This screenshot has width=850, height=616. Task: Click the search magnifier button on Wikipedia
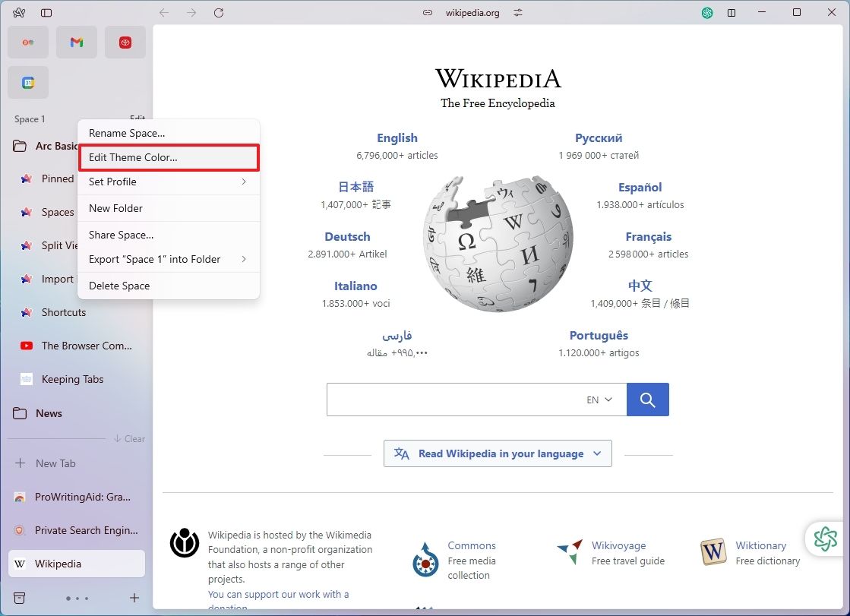tap(647, 399)
